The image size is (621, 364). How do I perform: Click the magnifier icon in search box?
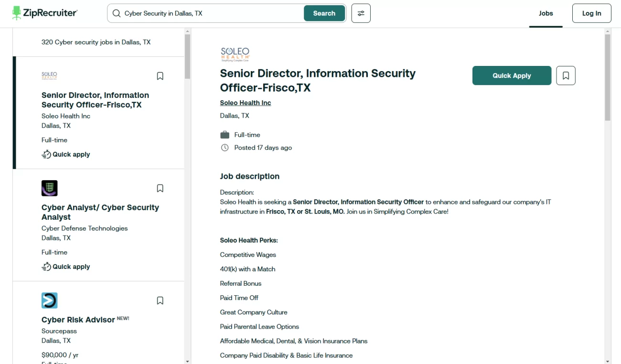click(116, 13)
